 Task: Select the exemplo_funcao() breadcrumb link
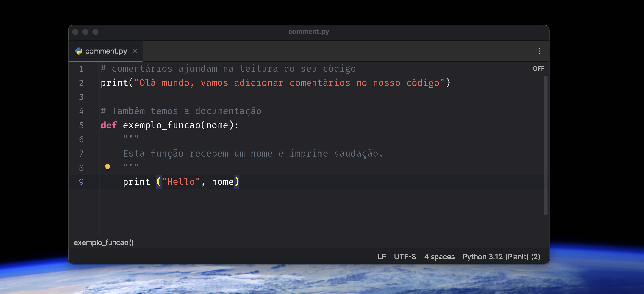tap(104, 243)
